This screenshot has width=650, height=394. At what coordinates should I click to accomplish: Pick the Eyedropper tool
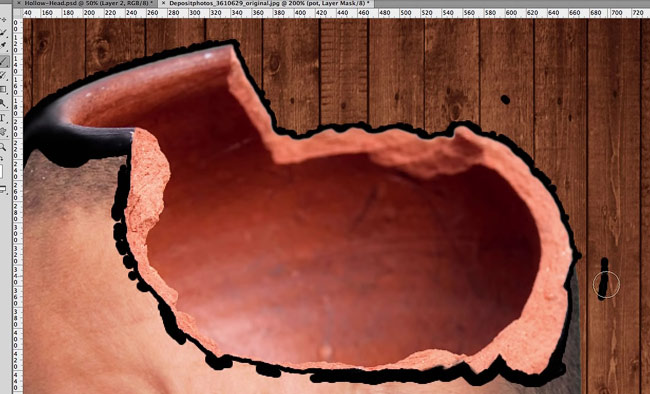click(x=3, y=45)
